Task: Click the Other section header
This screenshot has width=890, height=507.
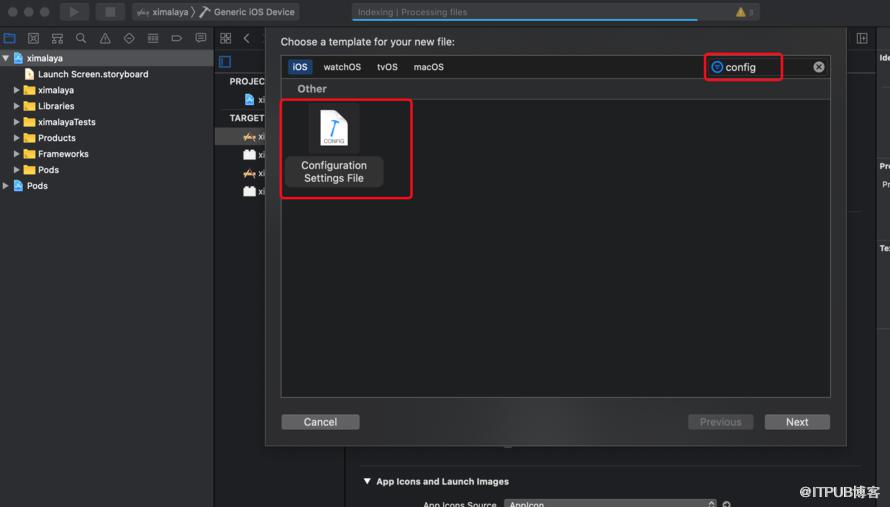Action: [312, 89]
